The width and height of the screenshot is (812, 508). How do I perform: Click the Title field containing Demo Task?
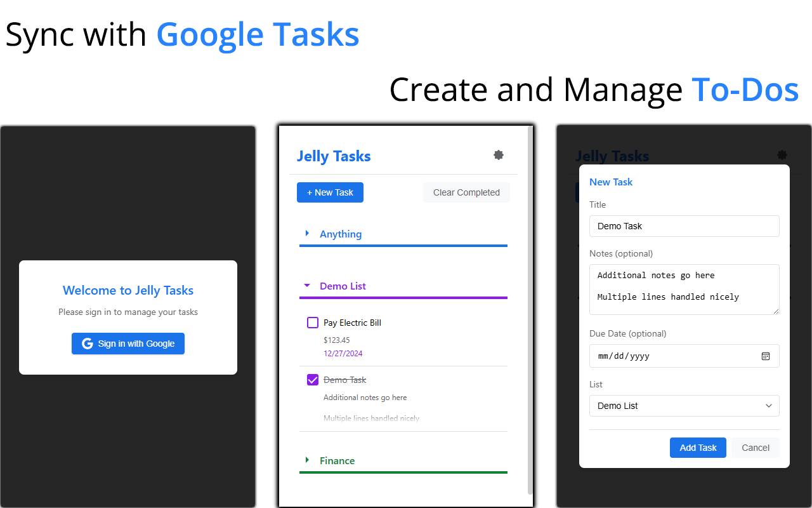click(x=684, y=226)
